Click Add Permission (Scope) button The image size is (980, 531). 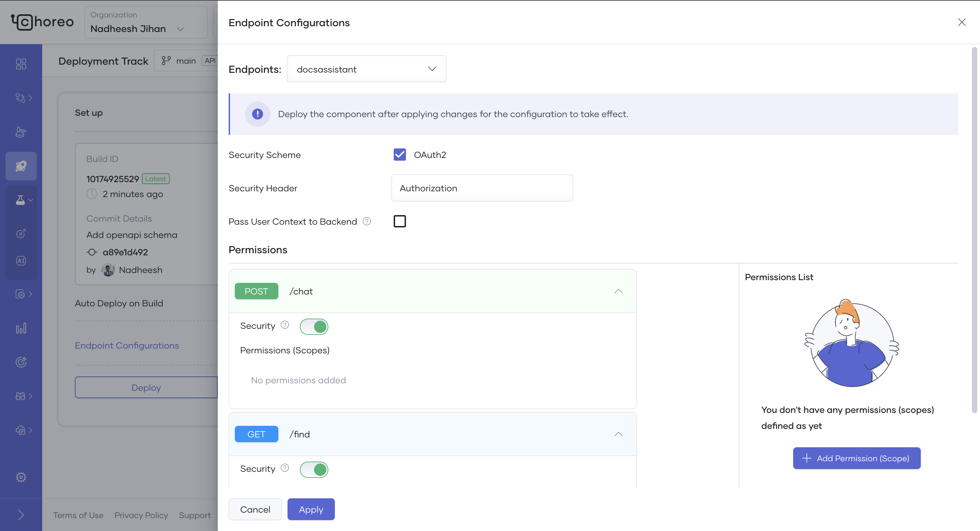(856, 458)
